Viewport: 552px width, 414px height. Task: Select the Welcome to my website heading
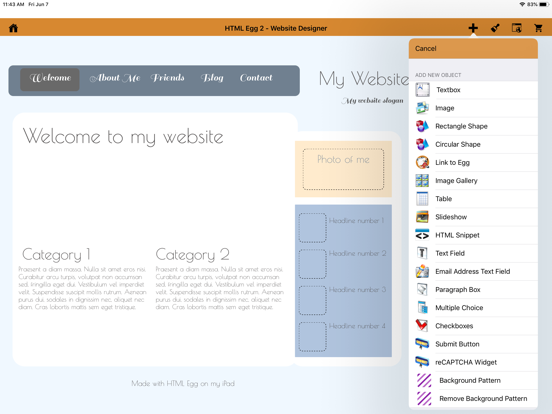tap(123, 137)
